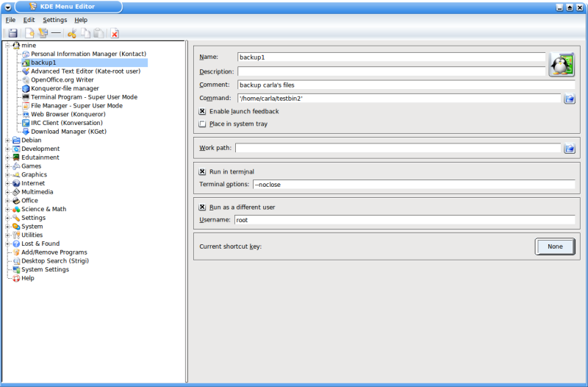Select File Manager - Super User Mode
Viewport: 588px width, 387px height.
[x=77, y=106]
